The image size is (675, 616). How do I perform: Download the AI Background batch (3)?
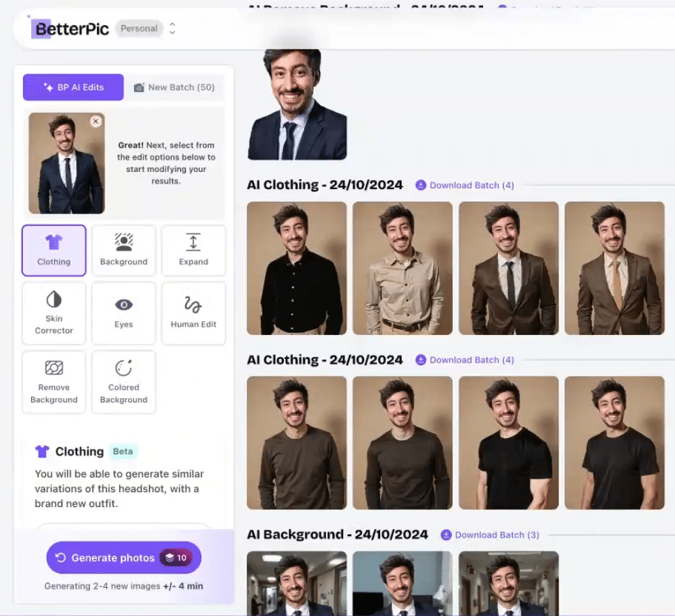click(x=491, y=535)
